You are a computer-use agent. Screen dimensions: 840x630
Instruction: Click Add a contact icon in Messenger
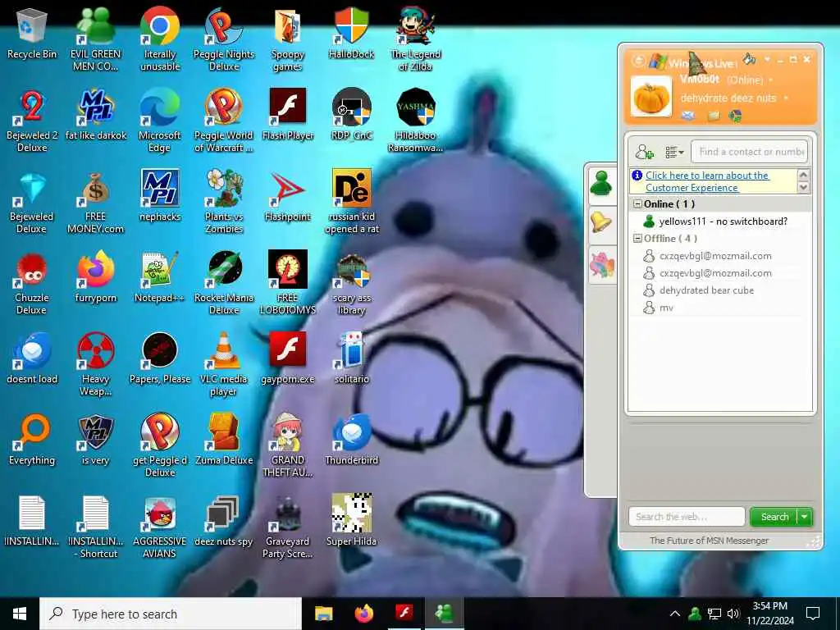coord(645,152)
